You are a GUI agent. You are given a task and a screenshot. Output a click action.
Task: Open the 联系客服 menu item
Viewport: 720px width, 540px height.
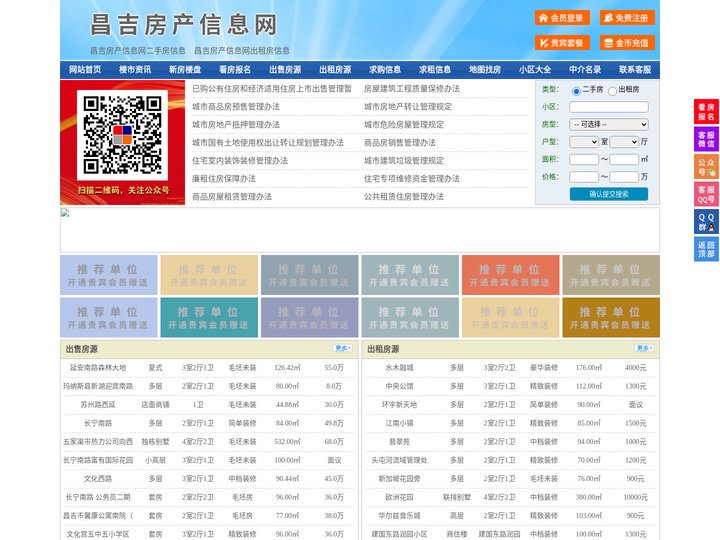(x=635, y=70)
